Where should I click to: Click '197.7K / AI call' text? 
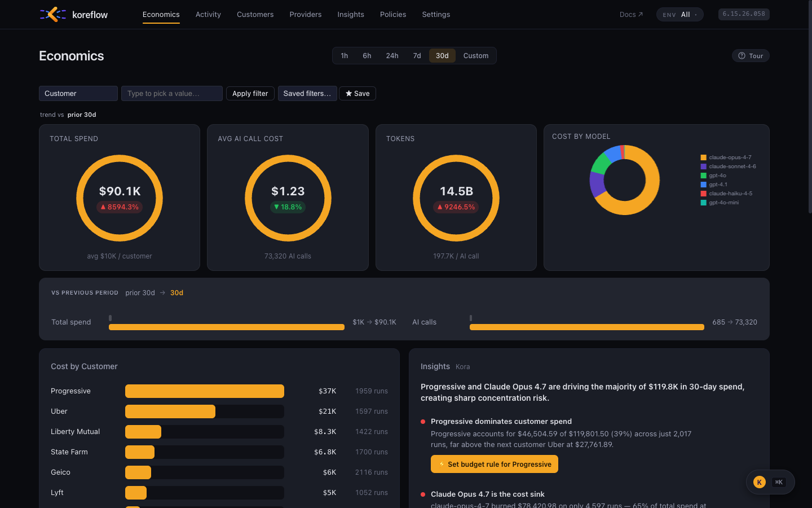[456, 256]
